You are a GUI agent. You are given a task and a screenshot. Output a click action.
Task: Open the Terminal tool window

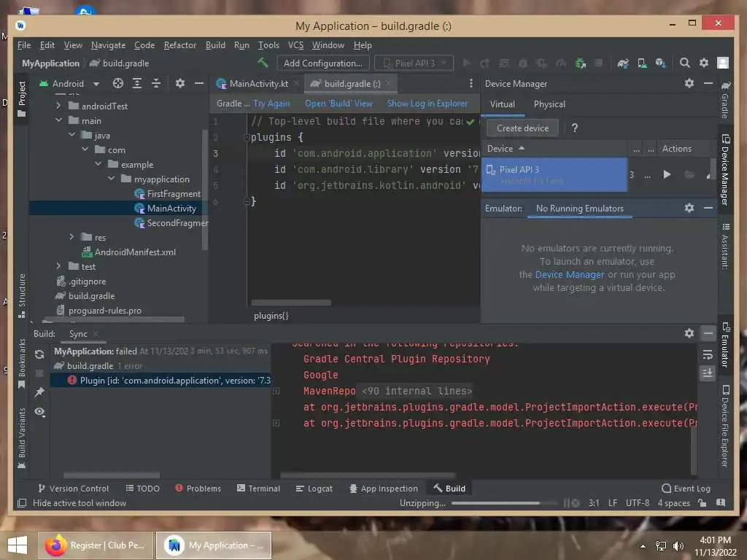(259, 489)
